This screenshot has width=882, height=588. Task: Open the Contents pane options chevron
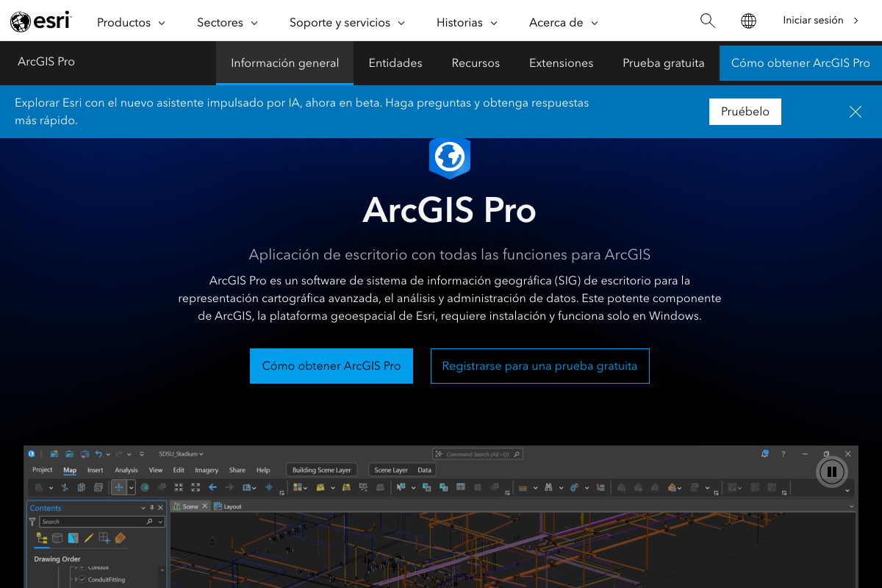click(x=143, y=508)
